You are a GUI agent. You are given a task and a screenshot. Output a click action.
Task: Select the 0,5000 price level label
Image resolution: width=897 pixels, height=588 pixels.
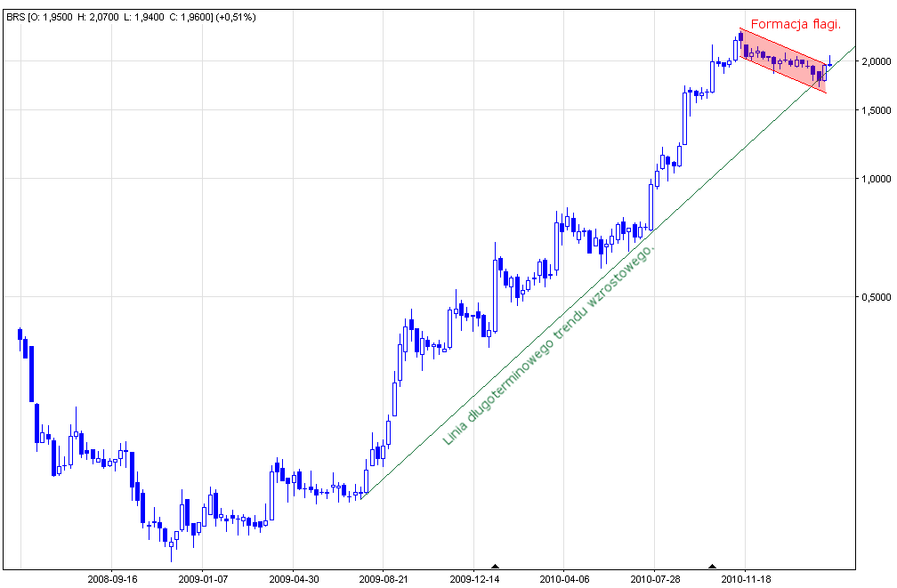(x=875, y=297)
